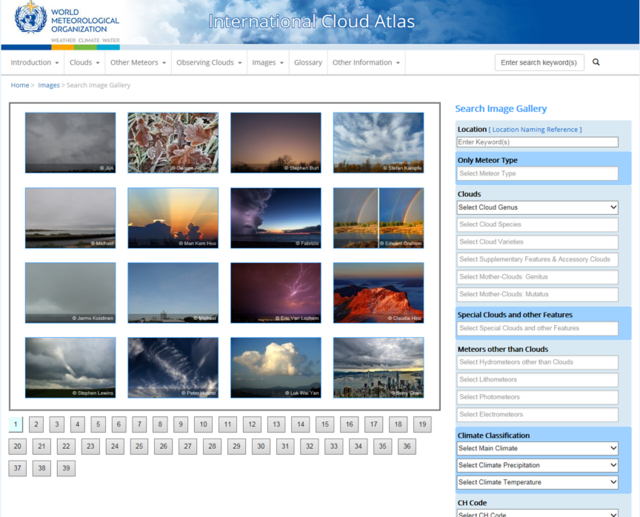Go to gallery page 36

pyautogui.click(x=407, y=446)
